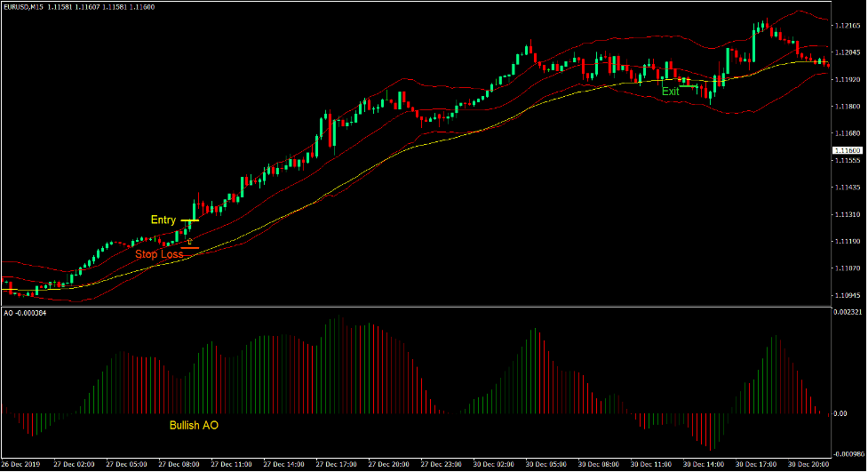The width and height of the screenshot is (868, 472).
Task: Click the 1.10945 price axis label
Action: [848, 295]
